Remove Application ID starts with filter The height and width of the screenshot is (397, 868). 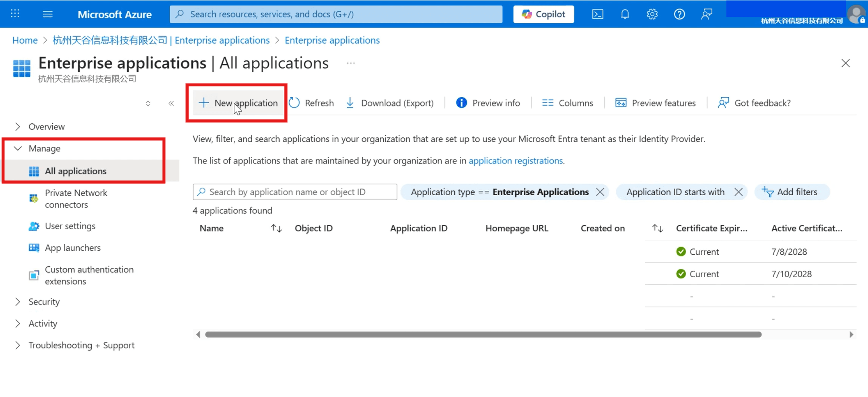(738, 192)
